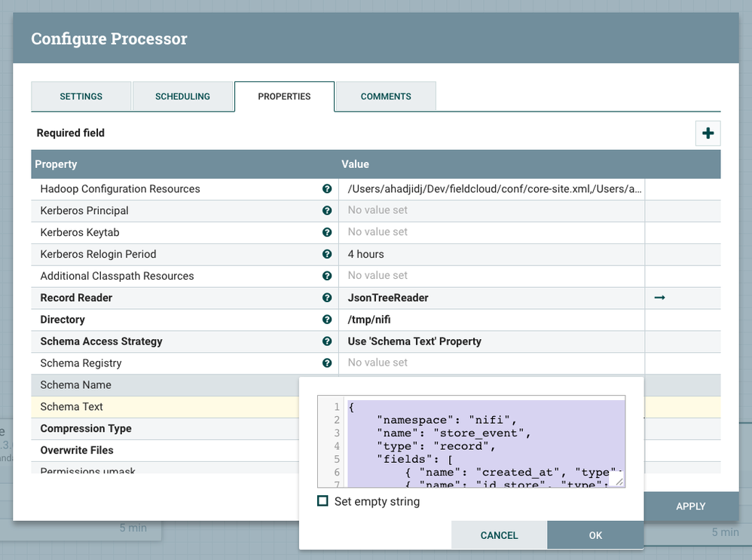Click help icon for Additional Classpath Resources
The image size is (752, 560).
pos(327,276)
